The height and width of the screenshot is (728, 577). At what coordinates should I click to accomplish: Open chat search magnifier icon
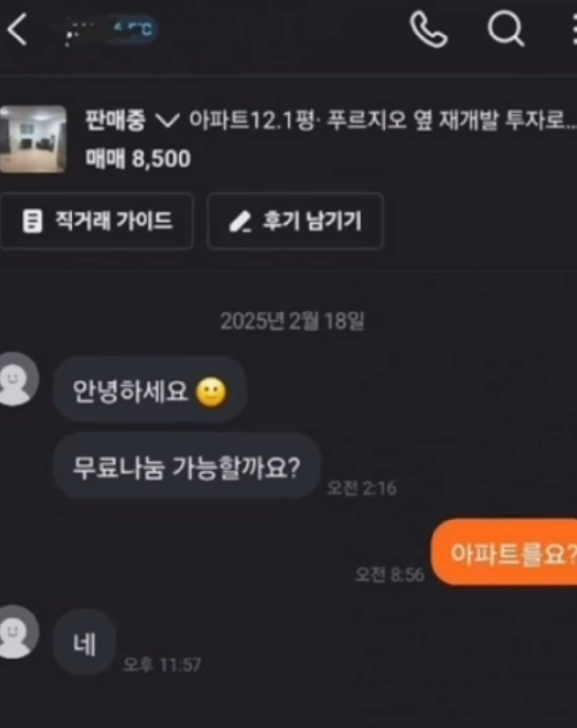505,30
